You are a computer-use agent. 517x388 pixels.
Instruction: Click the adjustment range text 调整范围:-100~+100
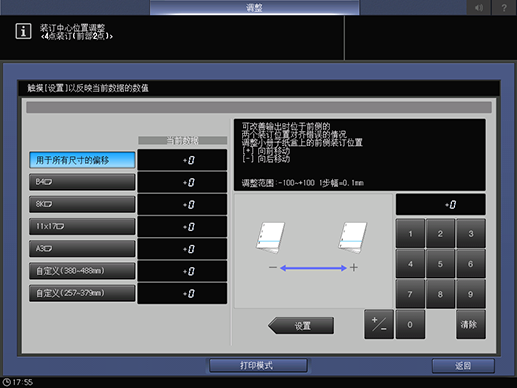click(278, 183)
